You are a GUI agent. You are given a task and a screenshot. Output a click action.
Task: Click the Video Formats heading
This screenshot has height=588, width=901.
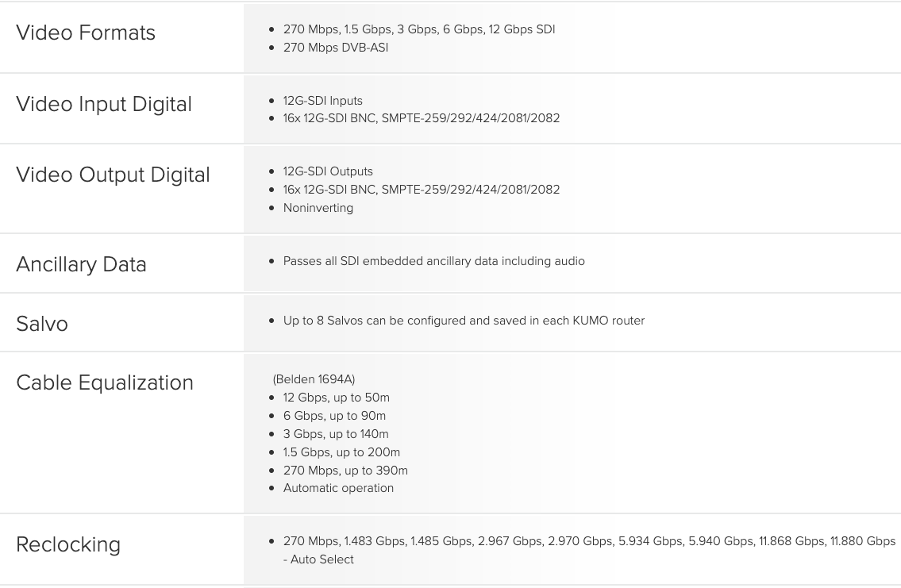[x=86, y=33]
